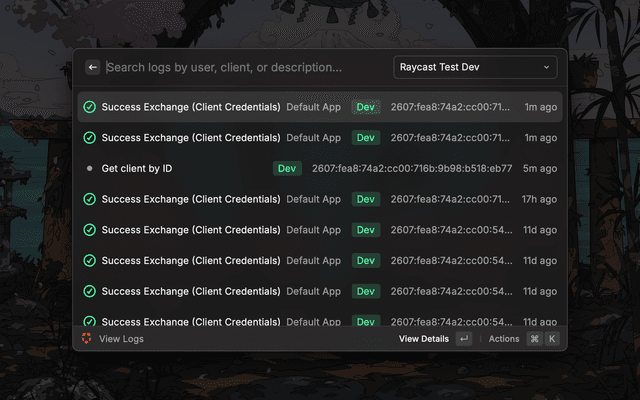Click the check icon on the second 1m ago log
Image resolution: width=640 pixels, height=400 pixels.
click(x=89, y=138)
